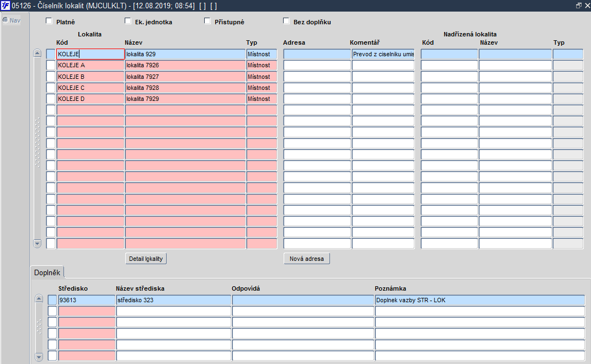Open the Detail lokality button
Screen dimensions: 591x364
click(146, 259)
